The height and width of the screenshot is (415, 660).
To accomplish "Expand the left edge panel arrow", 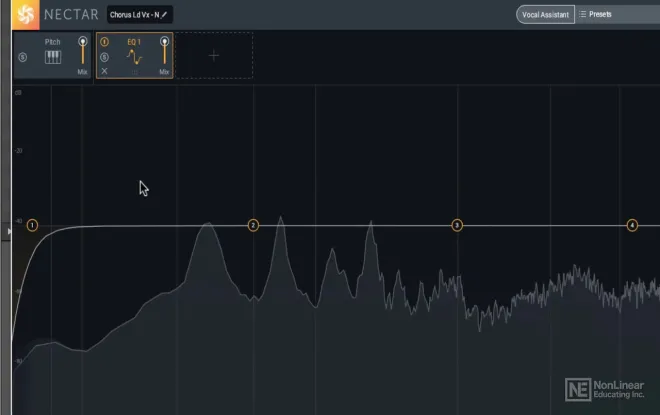I will tap(9, 232).
